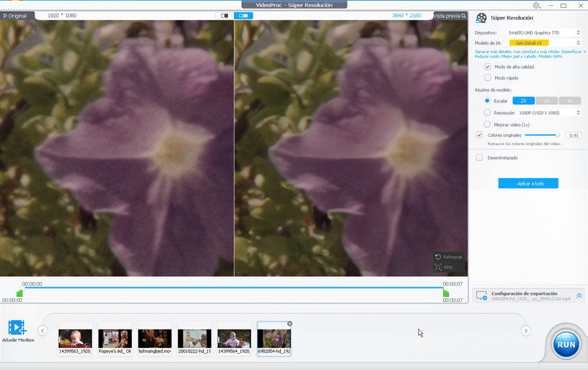Expand export configuration double chevron
Viewport: 588px width, 370px height.
point(579,296)
